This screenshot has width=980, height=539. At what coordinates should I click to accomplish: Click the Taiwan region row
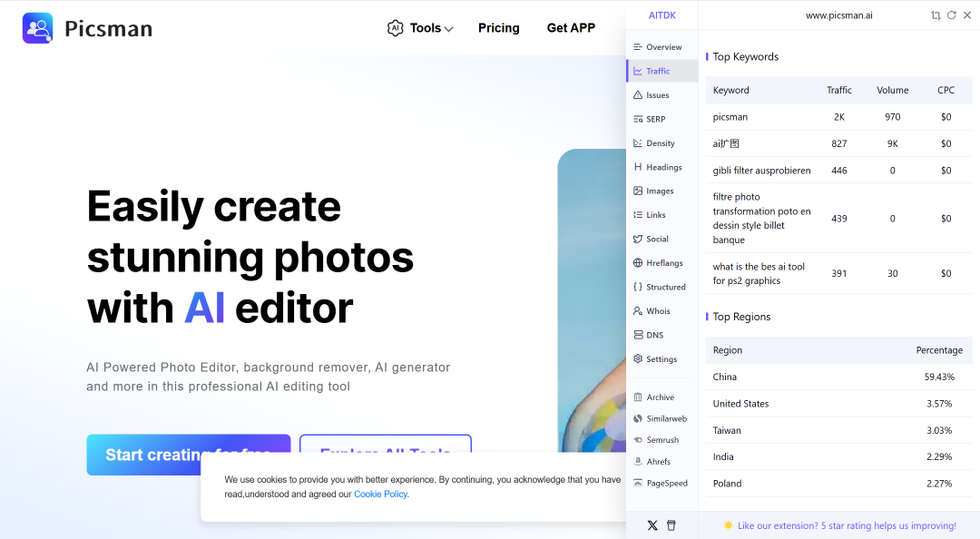(x=838, y=430)
